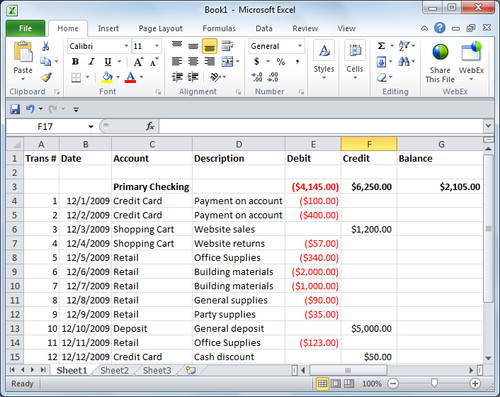Screen dimensions: 500x397
Task: Click the Copy icon
Action: 45,61
